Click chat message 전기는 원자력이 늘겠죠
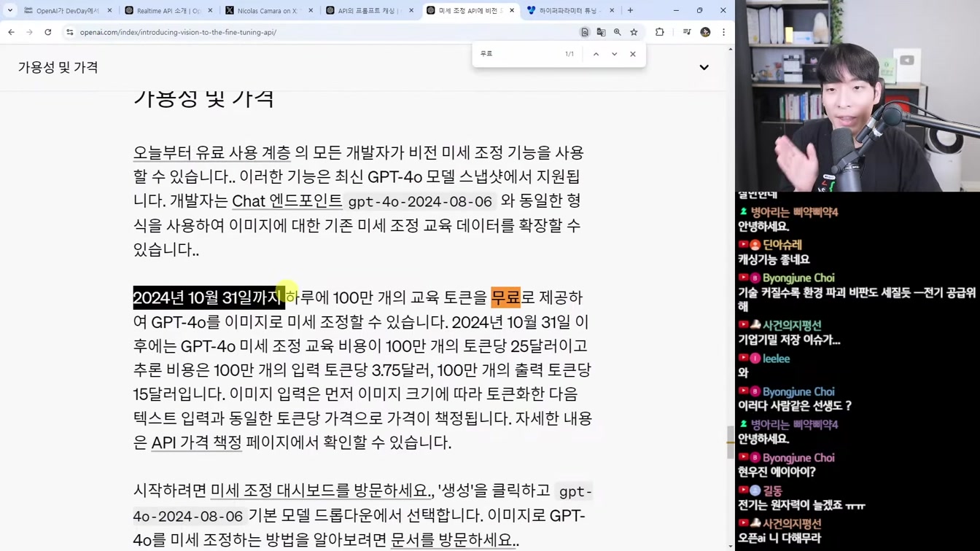 point(801,505)
